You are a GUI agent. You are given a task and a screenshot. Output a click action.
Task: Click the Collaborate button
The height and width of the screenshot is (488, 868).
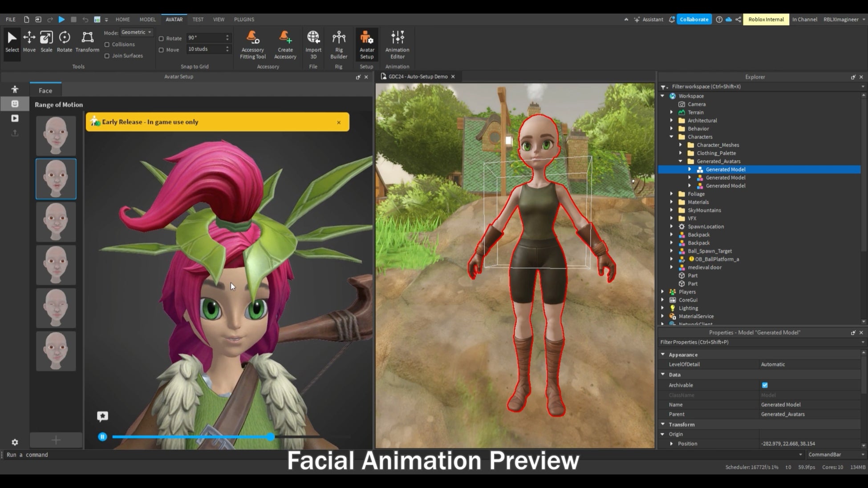[694, 20]
